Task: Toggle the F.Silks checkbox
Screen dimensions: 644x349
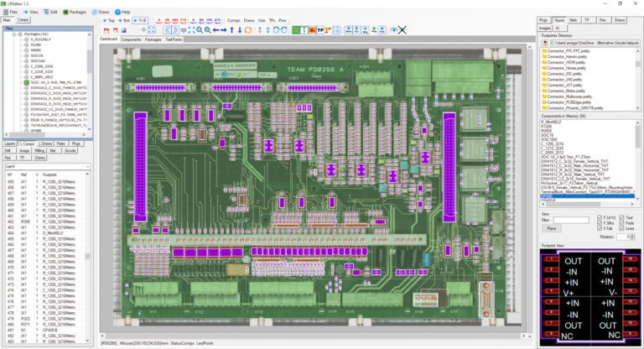Action: [x=600, y=223]
